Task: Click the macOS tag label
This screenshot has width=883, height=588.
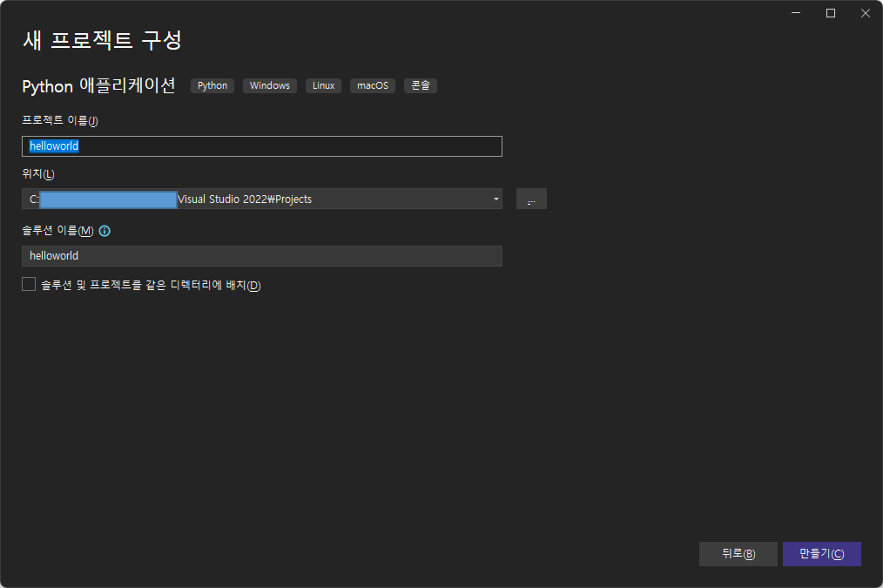Action: [x=372, y=85]
